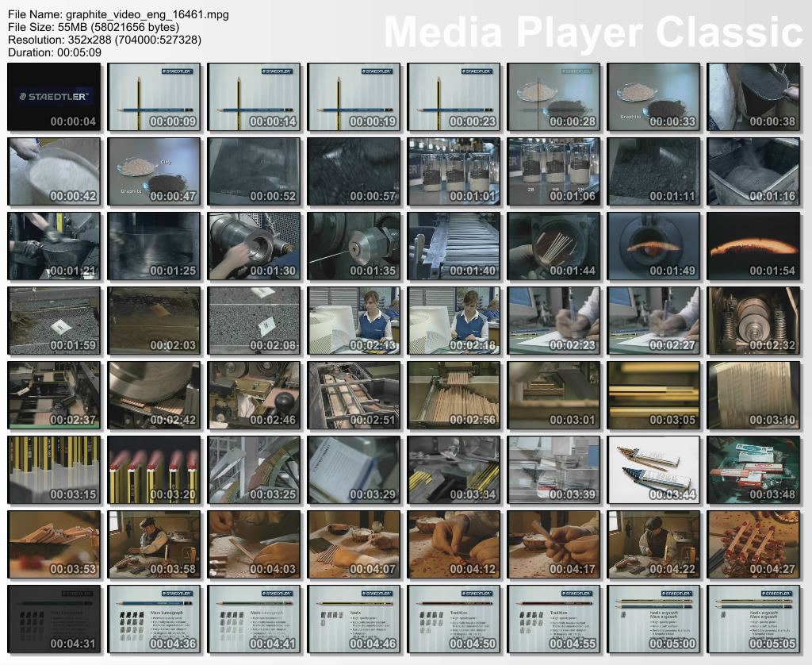Open the pencil boxes thumbnail at 00:03:44

653,469
